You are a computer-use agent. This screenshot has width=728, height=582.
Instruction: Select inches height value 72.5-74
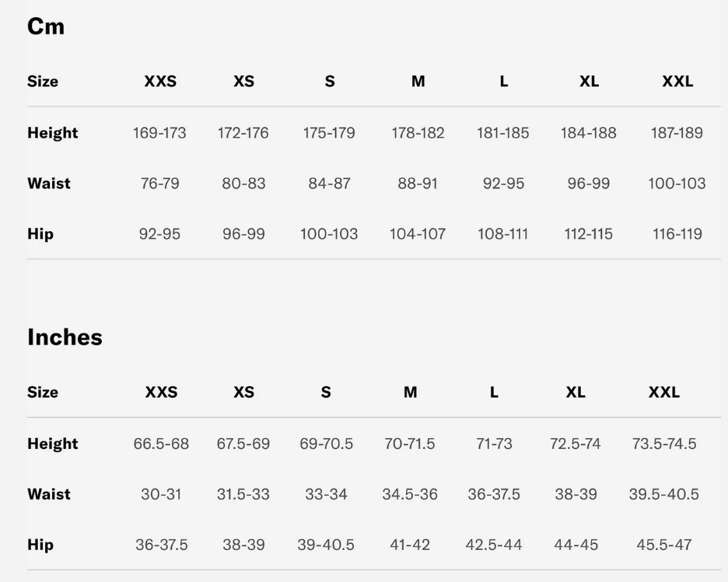(576, 444)
